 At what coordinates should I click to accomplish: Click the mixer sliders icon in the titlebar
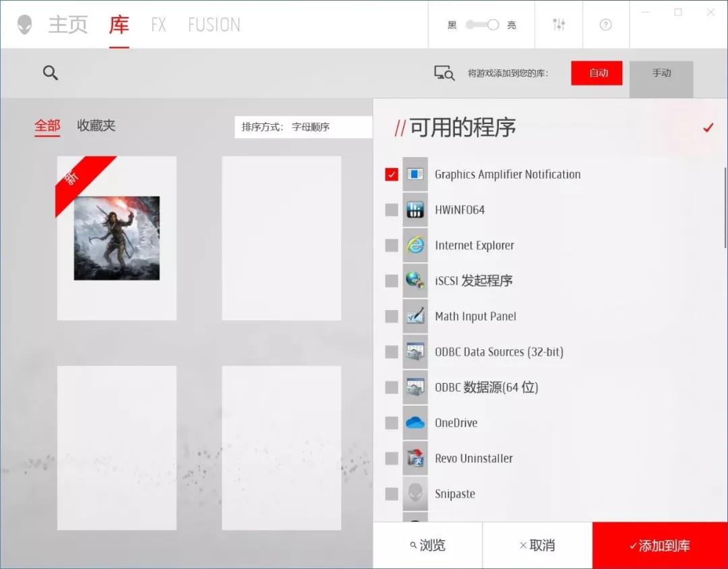559,24
